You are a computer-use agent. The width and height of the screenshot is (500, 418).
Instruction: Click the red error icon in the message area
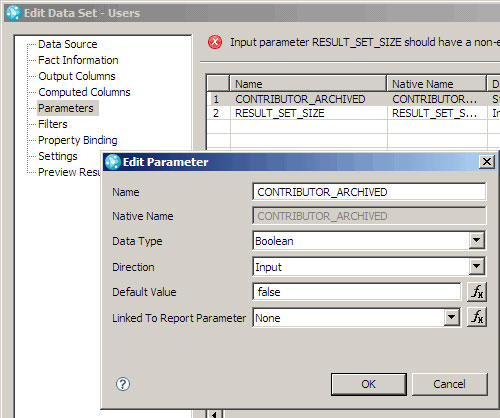[x=215, y=42]
